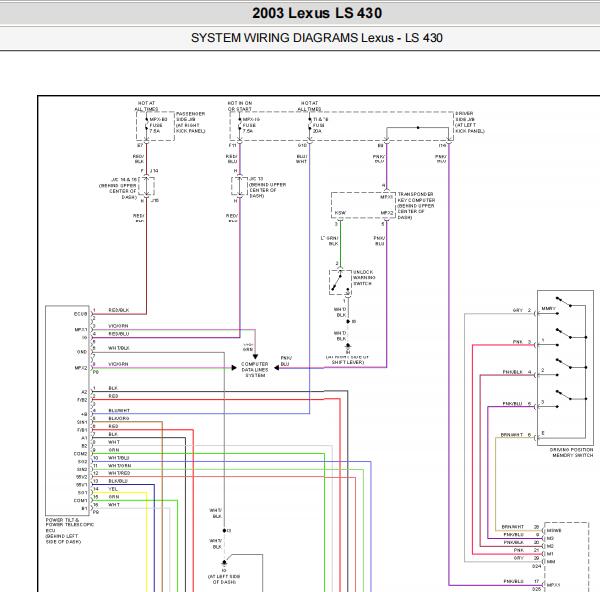
Task: Select the 'COM1' terminal label
Action: tap(80, 501)
